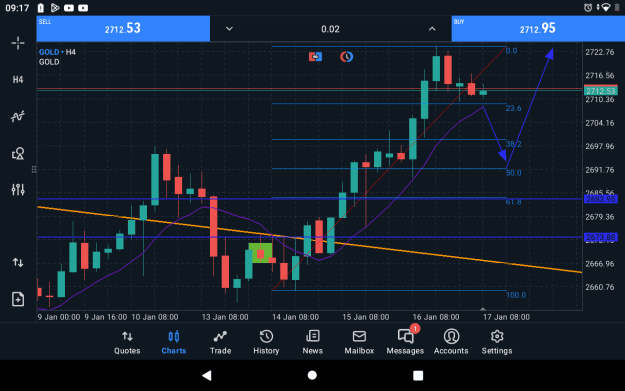Tap the Android back button

point(206,375)
